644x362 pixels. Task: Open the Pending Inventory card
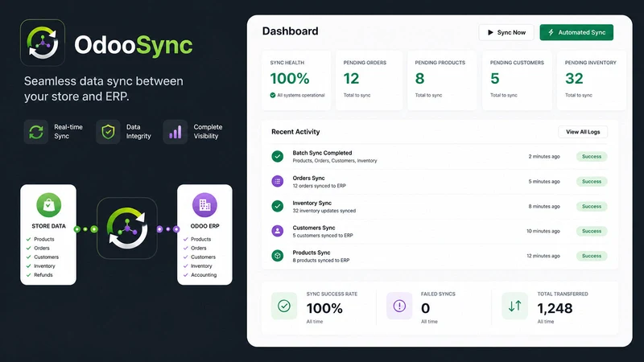pos(592,80)
